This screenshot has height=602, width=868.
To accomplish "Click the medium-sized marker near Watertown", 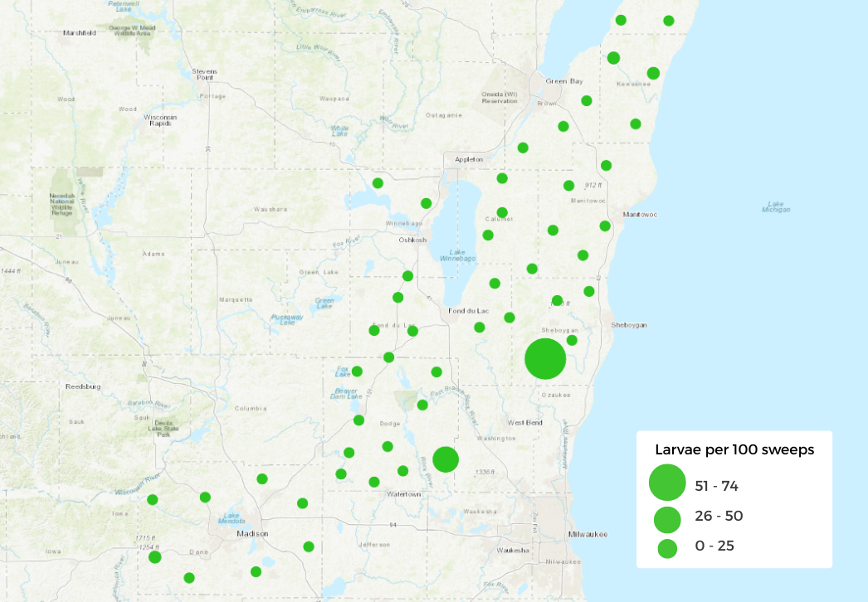I will [x=446, y=457].
